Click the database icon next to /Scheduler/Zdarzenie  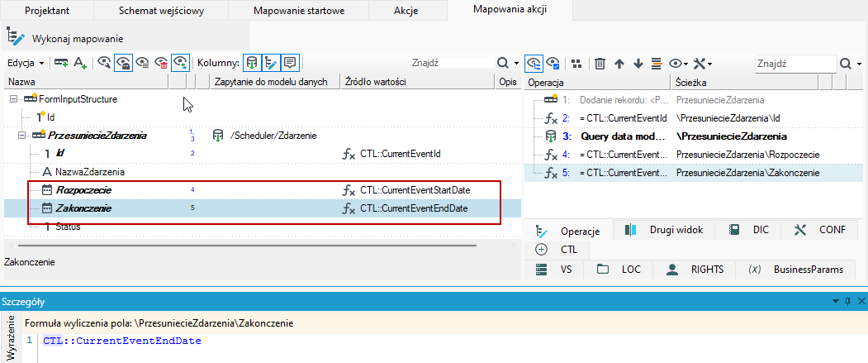(218, 136)
